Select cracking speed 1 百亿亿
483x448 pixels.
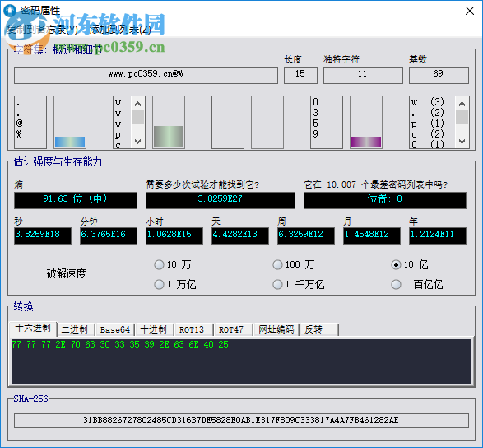(x=417, y=284)
